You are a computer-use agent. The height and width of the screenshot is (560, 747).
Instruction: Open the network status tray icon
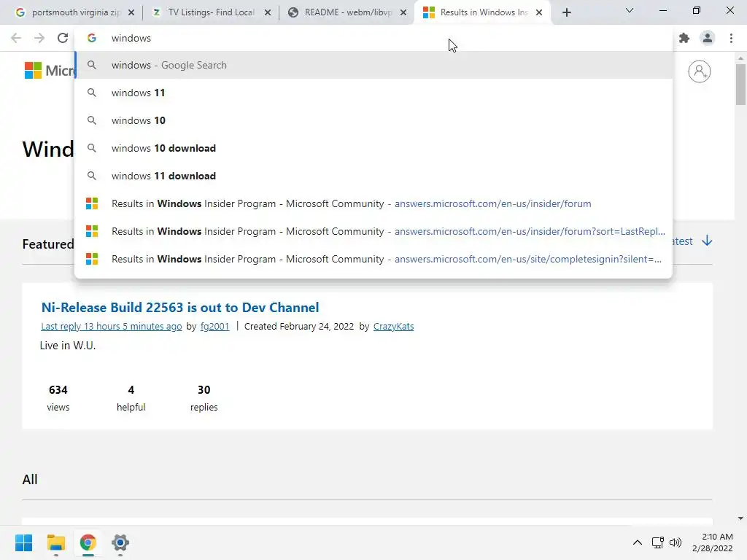click(x=657, y=542)
